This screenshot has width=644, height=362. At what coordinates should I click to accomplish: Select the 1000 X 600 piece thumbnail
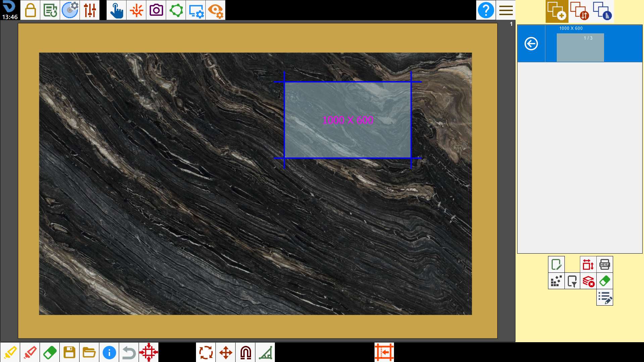tap(580, 47)
